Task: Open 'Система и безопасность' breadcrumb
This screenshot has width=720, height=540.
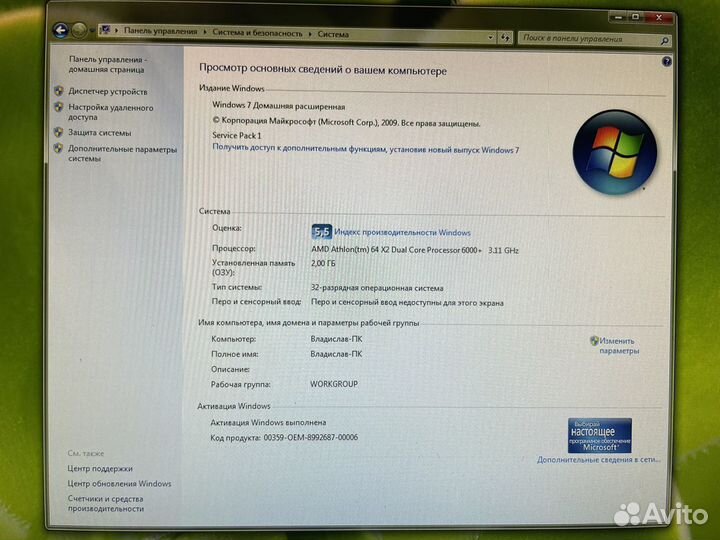Action: pos(257,34)
